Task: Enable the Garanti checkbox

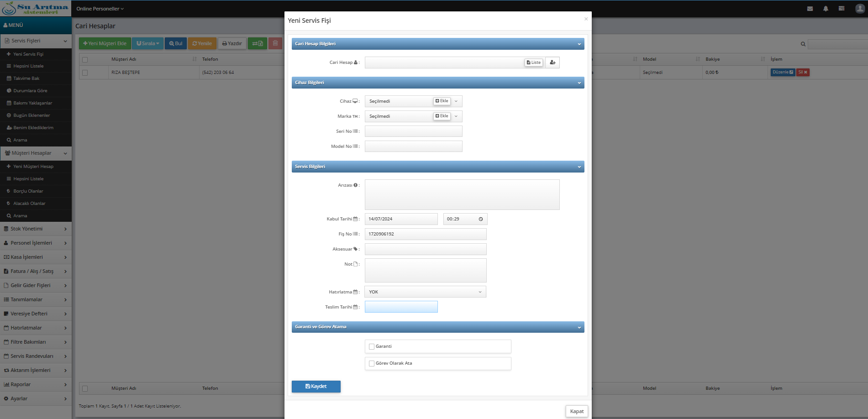Action: click(372, 346)
